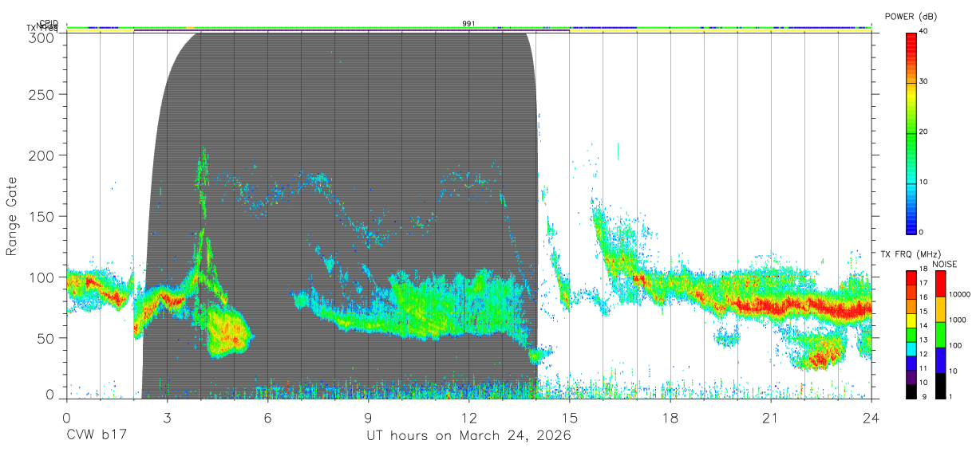Click the 1000 label on the NOISE scale

click(957, 320)
